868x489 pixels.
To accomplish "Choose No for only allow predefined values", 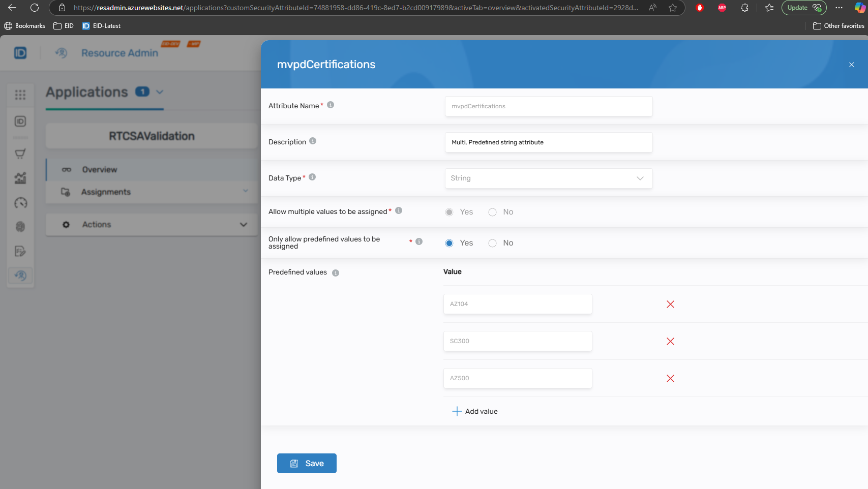I will click(492, 243).
